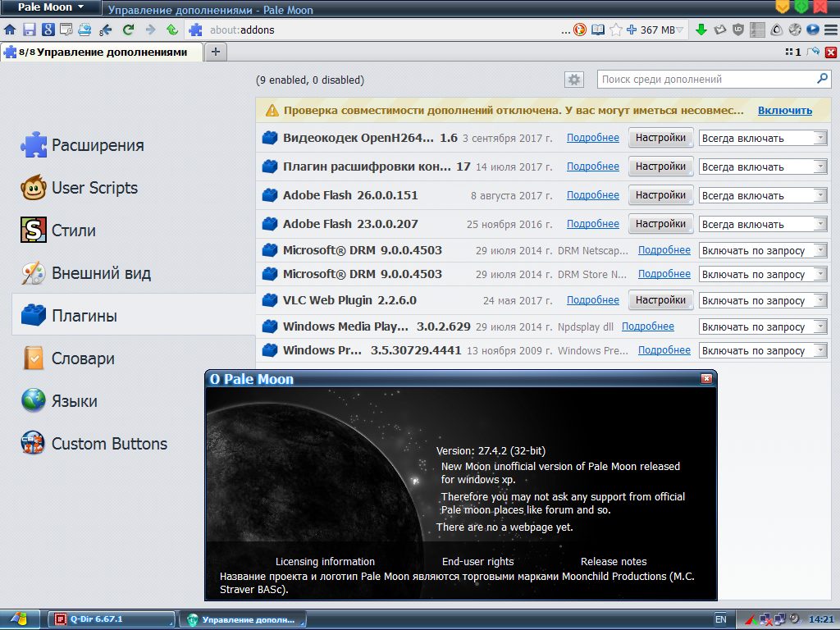Viewport: 840px width, 630px height.
Task: Click Настройки for Видеокодек OpenH264
Action: pyautogui.click(x=660, y=138)
